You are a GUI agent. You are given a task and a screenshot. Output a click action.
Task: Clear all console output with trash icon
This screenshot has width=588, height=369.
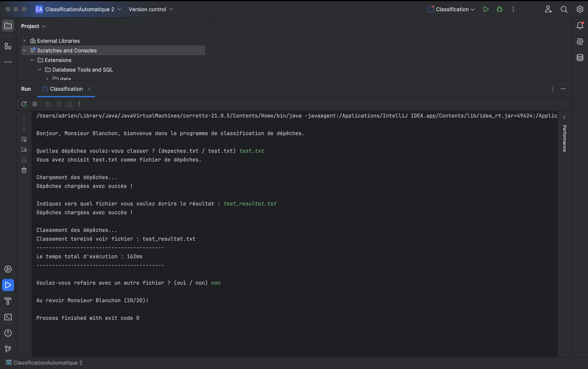[x=24, y=170]
